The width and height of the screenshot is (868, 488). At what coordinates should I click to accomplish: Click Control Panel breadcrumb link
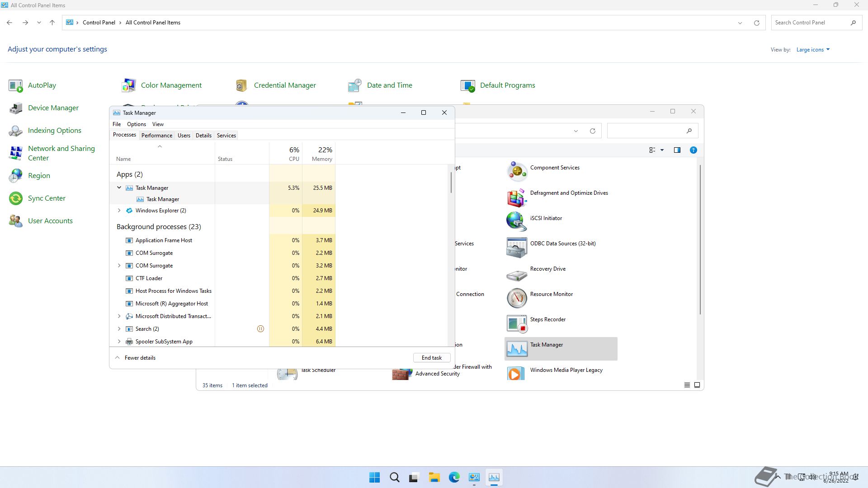click(x=99, y=23)
